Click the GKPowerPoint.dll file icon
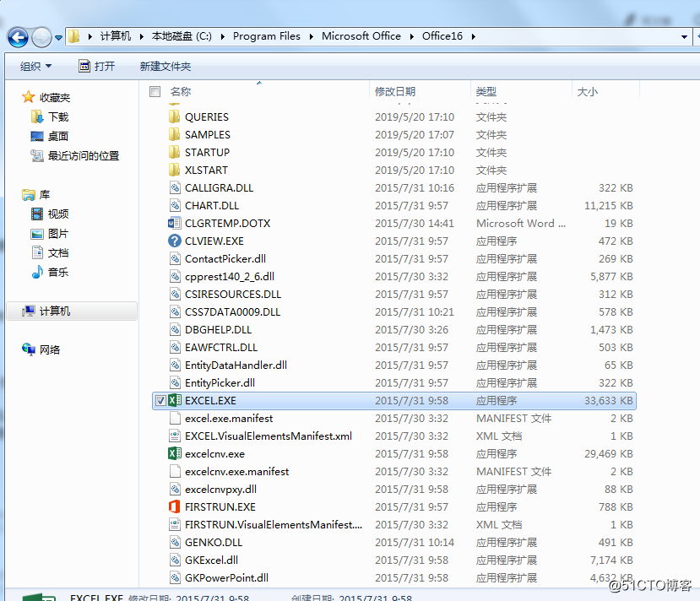 click(x=175, y=578)
